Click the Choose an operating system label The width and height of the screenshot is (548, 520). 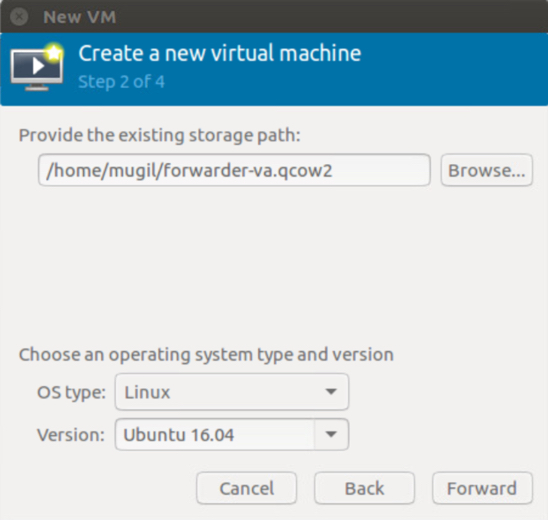206,355
